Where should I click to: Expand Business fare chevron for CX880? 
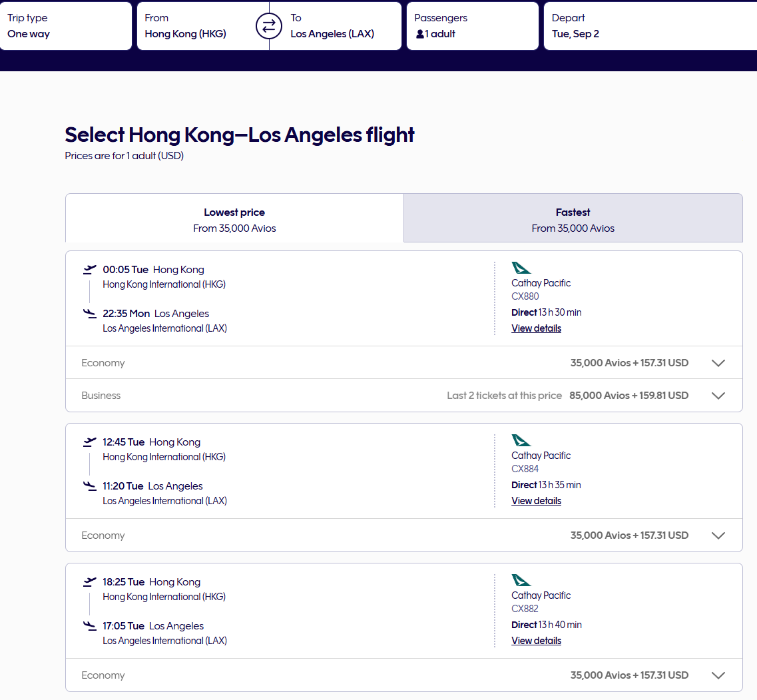(x=718, y=396)
